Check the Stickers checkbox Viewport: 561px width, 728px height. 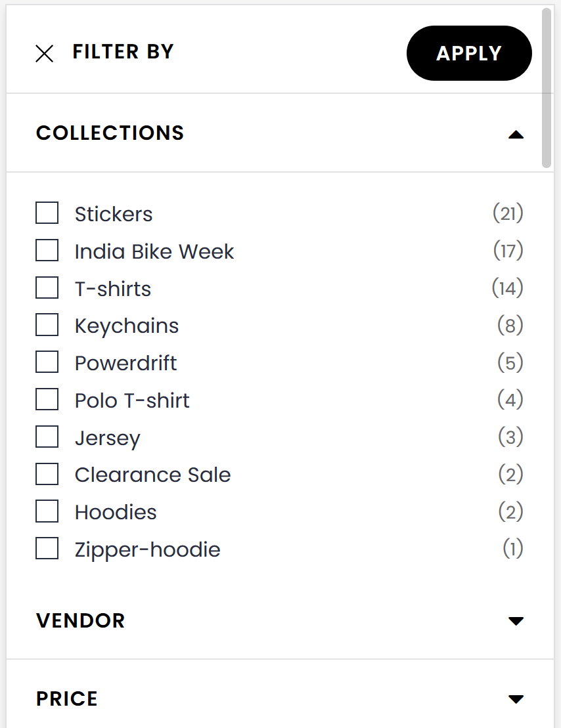tap(47, 213)
